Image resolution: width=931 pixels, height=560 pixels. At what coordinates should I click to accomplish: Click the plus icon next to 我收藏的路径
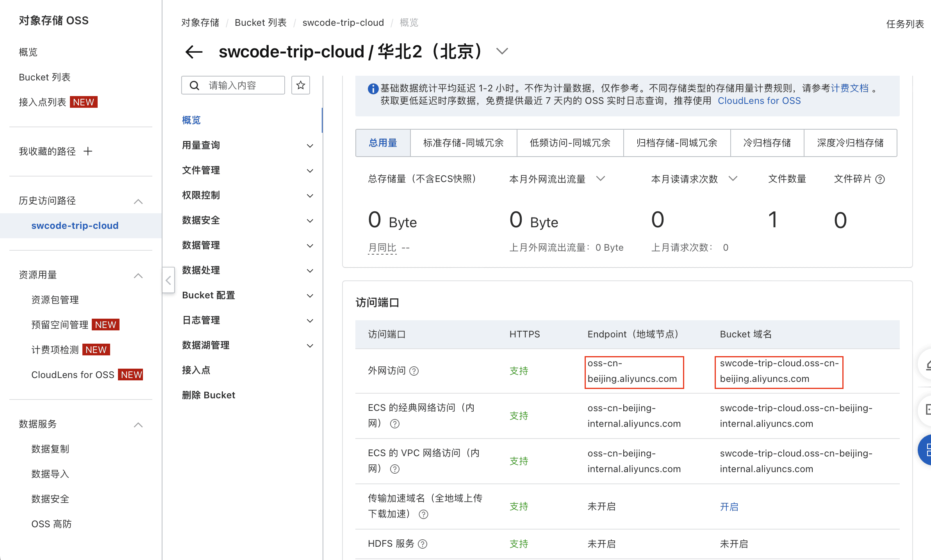88,151
